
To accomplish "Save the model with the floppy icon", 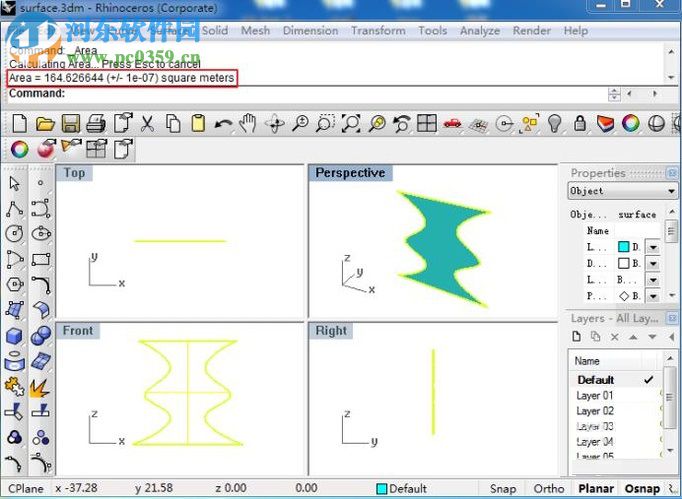I will click(x=70, y=124).
